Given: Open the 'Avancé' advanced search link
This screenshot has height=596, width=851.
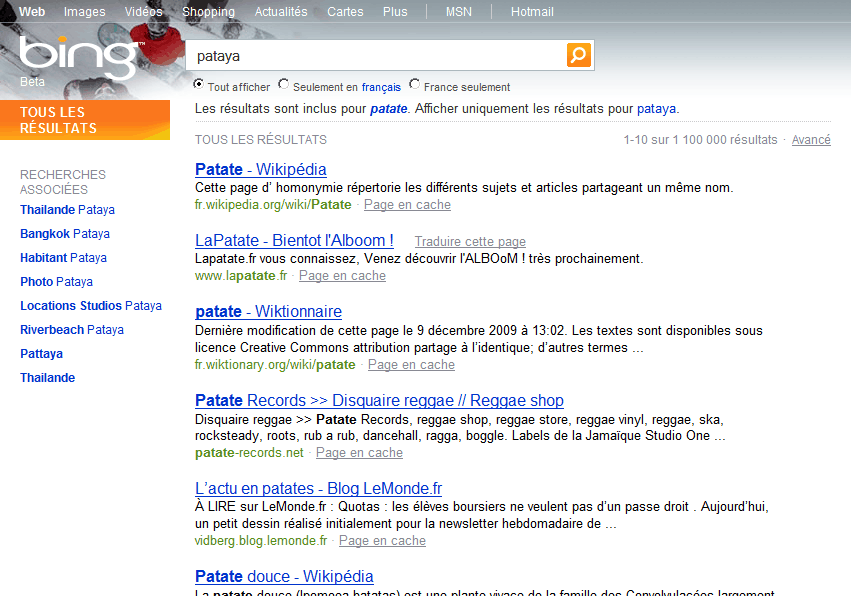Looking at the screenshot, I should tap(811, 140).
